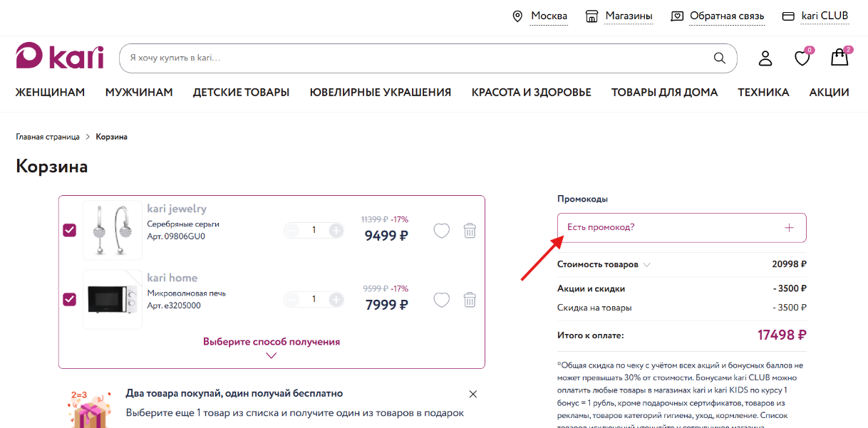Open the ТЕХНИКА menu category
The height and width of the screenshot is (428, 868).
[x=763, y=93]
